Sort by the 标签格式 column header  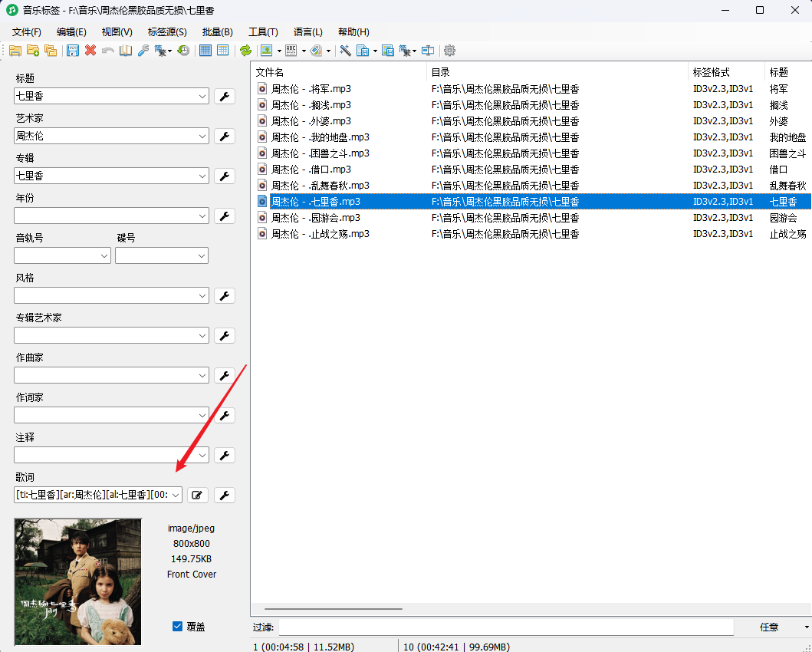point(727,73)
